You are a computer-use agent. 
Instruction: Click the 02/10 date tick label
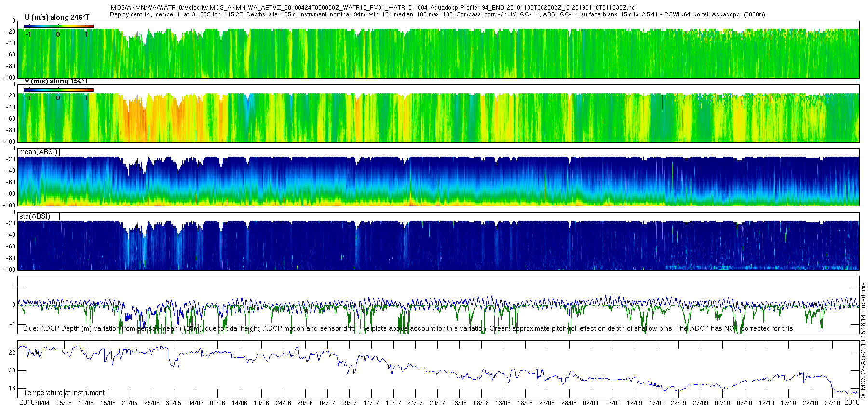pos(722,403)
